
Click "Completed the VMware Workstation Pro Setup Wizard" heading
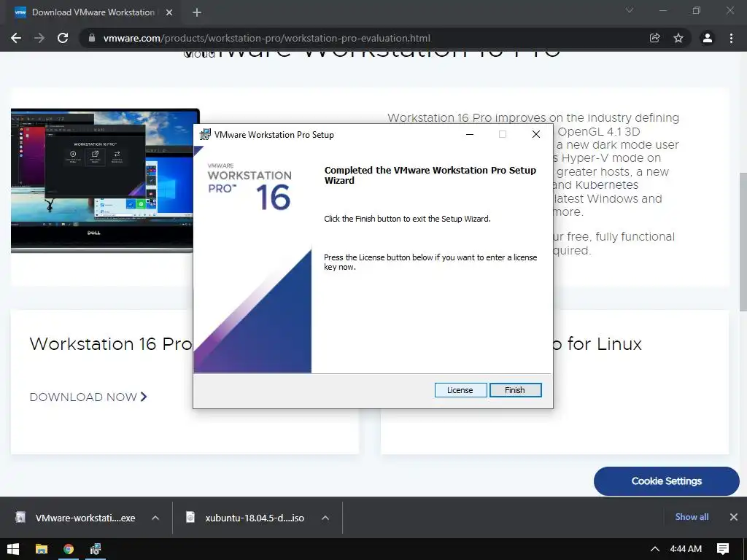430,175
